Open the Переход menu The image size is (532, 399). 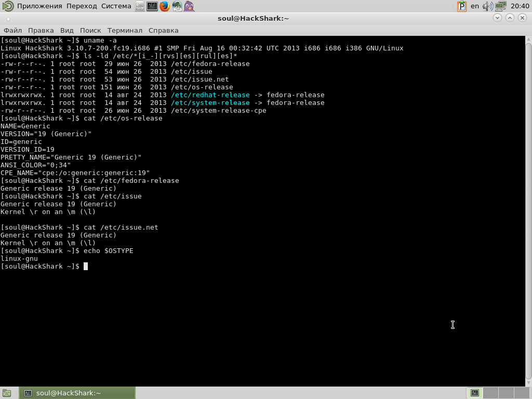(x=82, y=6)
